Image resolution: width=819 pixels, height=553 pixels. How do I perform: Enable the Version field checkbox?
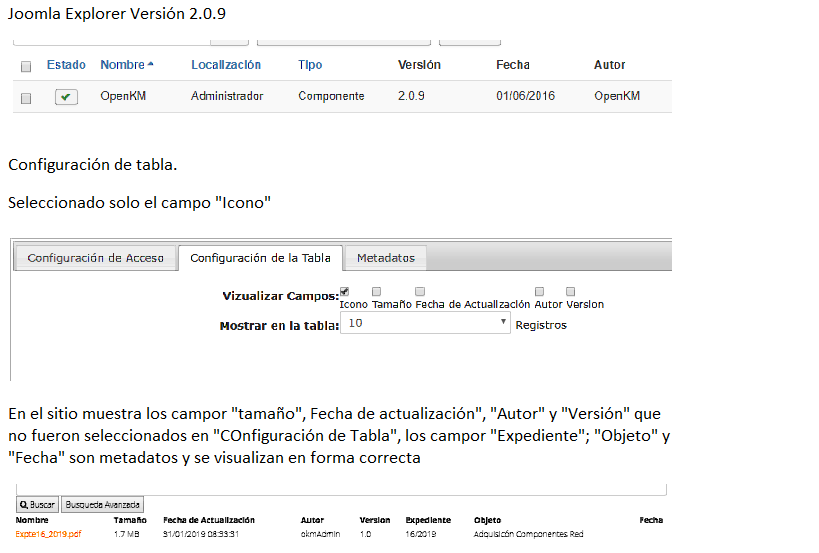point(571,292)
